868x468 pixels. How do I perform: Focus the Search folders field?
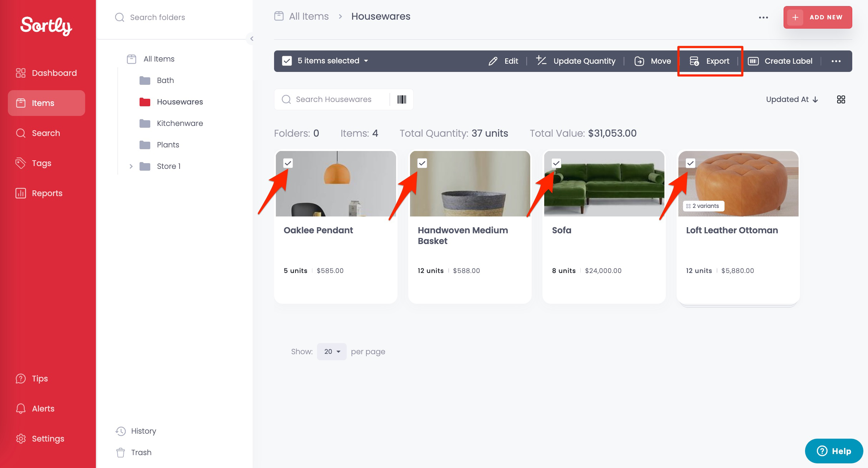tap(174, 17)
